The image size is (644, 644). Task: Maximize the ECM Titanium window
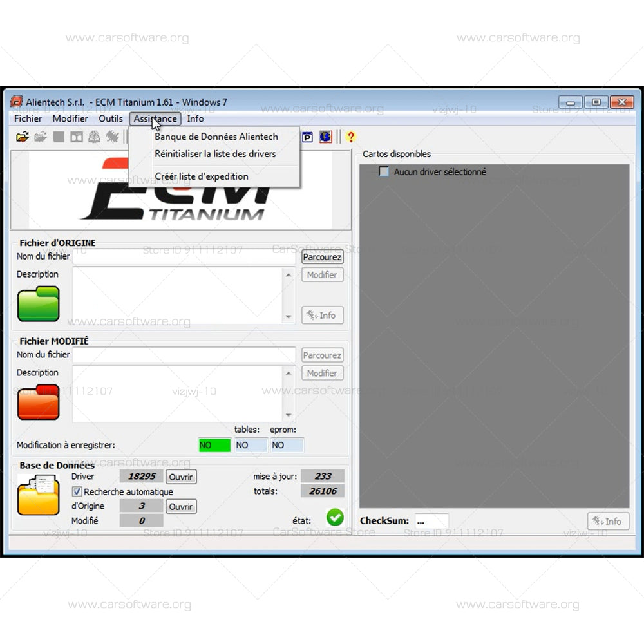(x=596, y=102)
